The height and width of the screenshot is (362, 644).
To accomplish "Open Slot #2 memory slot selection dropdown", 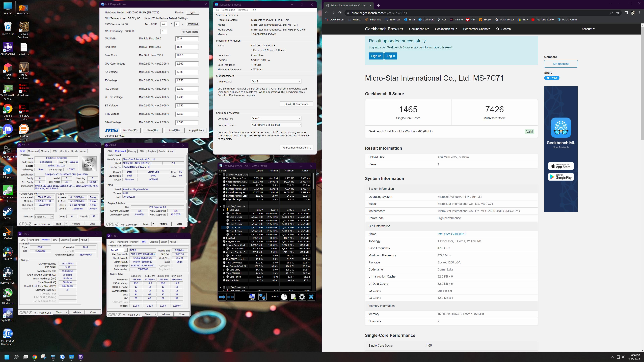I will (119, 250).
